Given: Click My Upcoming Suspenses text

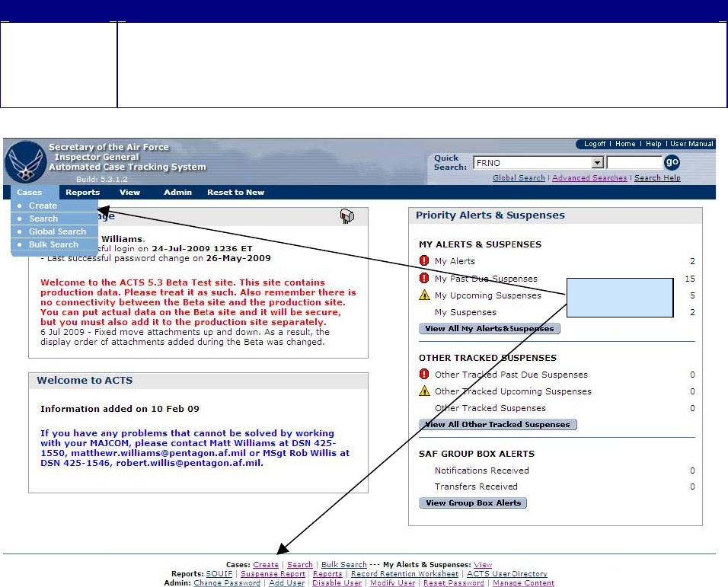Looking at the screenshot, I should click(x=487, y=295).
